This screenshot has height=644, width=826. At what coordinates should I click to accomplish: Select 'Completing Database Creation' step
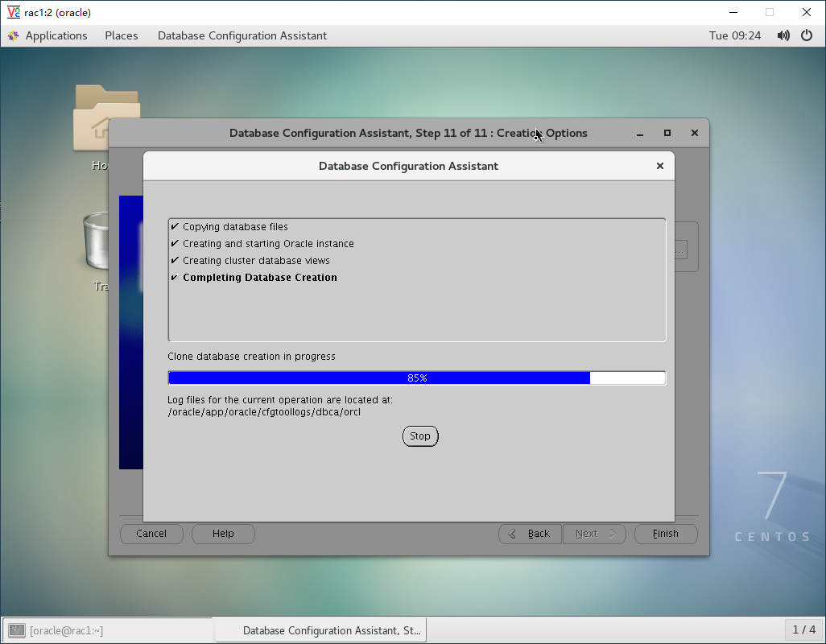pos(260,278)
